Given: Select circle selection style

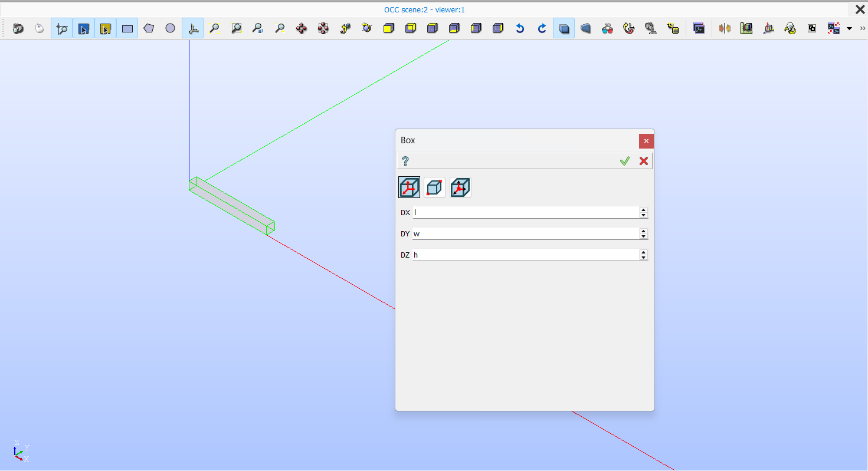Looking at the screenshot, I should pyautogui.click(x=171, y=28).
